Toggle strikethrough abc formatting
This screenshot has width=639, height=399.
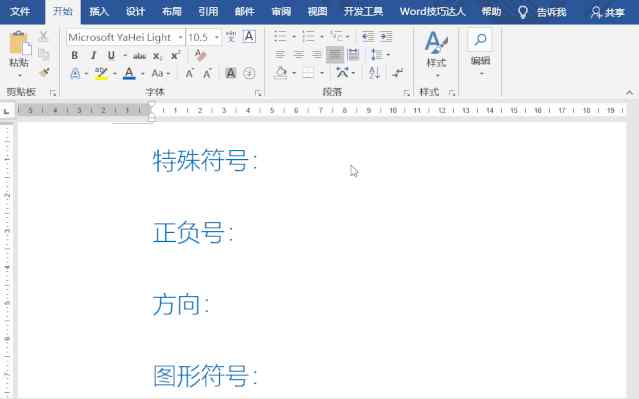tap(139, 56)
